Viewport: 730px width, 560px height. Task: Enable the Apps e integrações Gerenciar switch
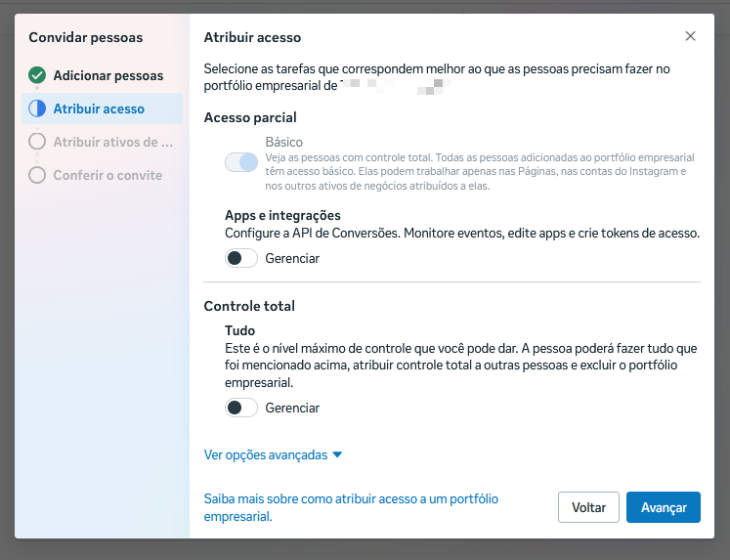(x=241, y=258)
